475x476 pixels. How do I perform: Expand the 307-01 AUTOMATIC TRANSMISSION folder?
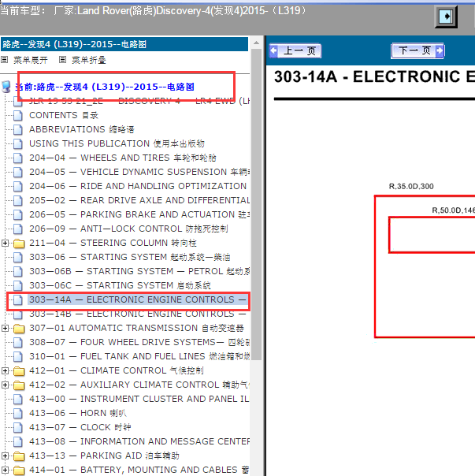5,328
